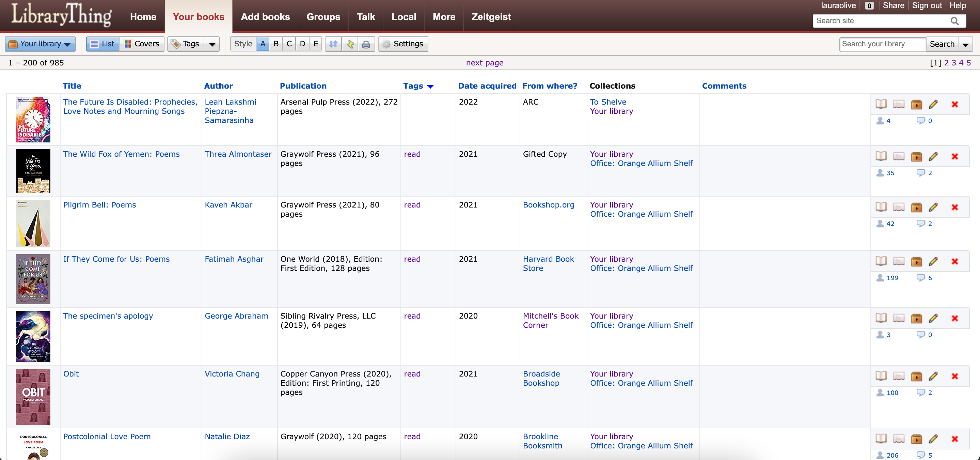The width and height of the screenshot is (980, 460).
Task: Expand the Tags dropdown arrow
Action: coord(212,44)
